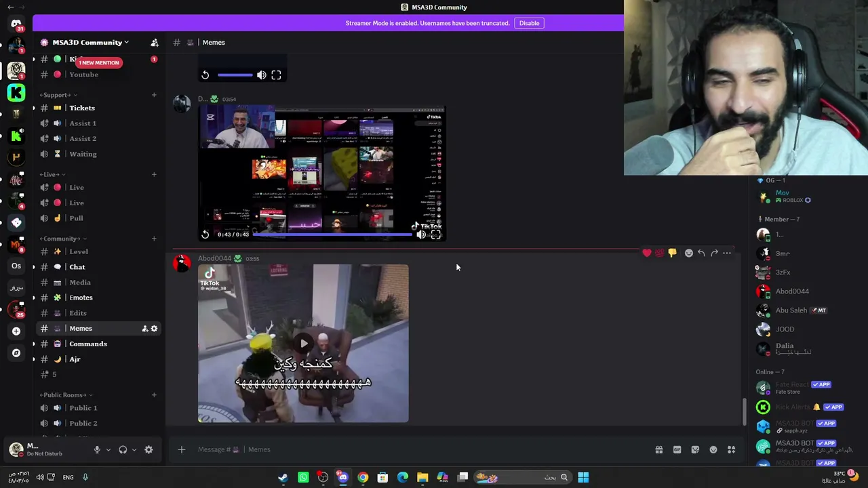Open the gift icon in the message bar
Image resolution: width=868 pixels, height=488 pixels.
pyautogui.click(x=658, y=449)
